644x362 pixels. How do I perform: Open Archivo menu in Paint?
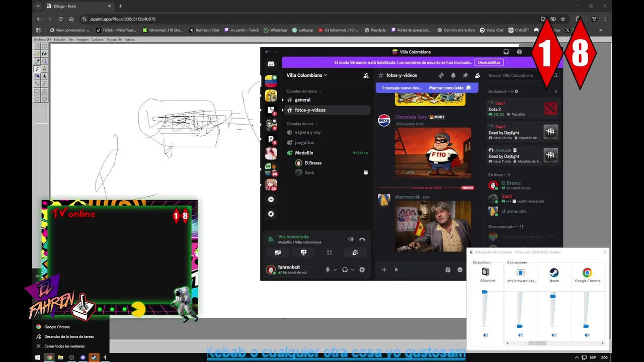pyautogui.click(x=42, y=40)
